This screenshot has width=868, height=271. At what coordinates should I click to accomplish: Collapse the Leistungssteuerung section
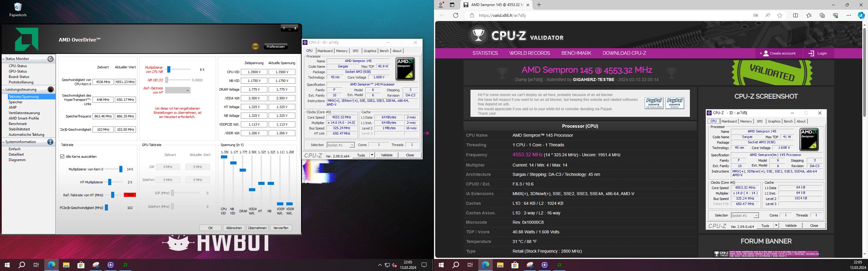pos(3,89)
